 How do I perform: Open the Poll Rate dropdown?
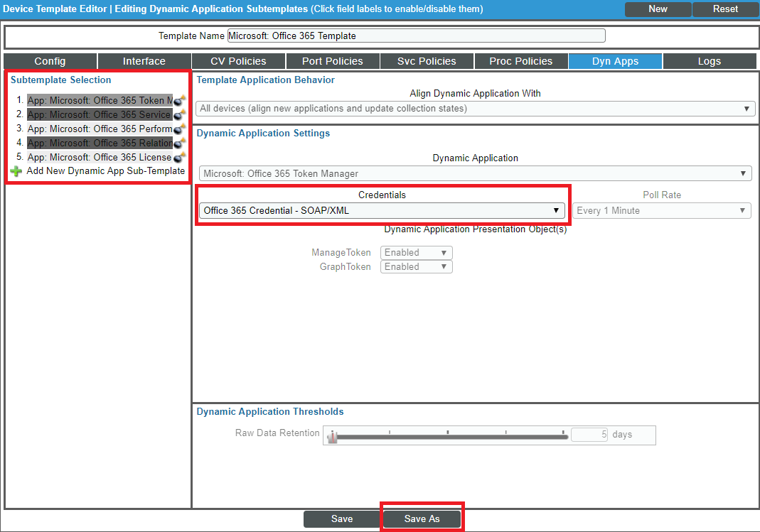click(x=662, y=210)
